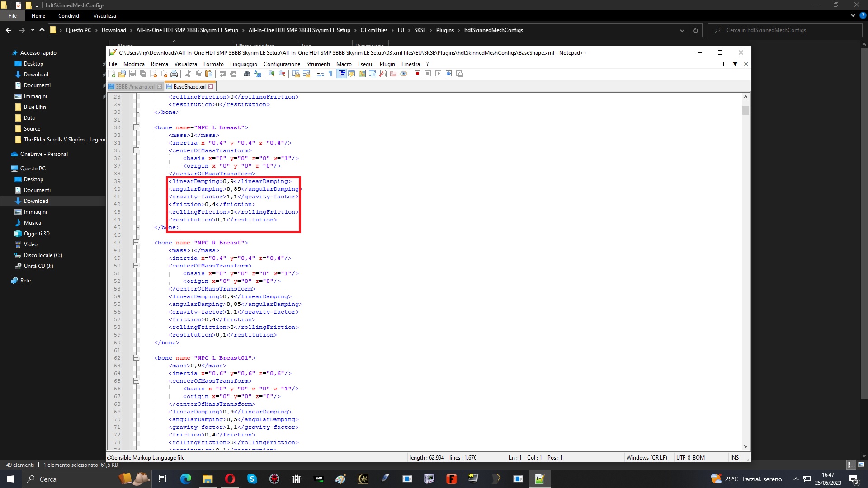Open Blue Elfin in quick access
The height and width of the screenshot is (488, 868).
point(35,107)
